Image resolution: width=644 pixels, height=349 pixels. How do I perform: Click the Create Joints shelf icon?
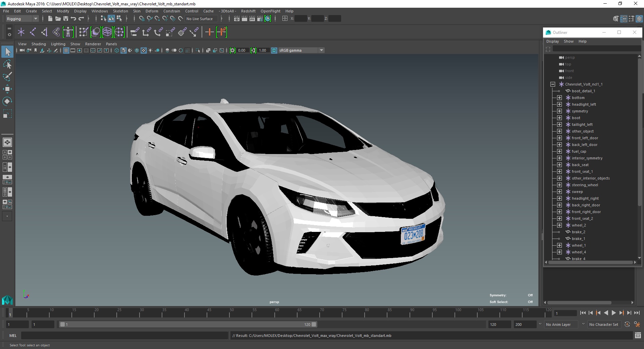click(33, 32)
